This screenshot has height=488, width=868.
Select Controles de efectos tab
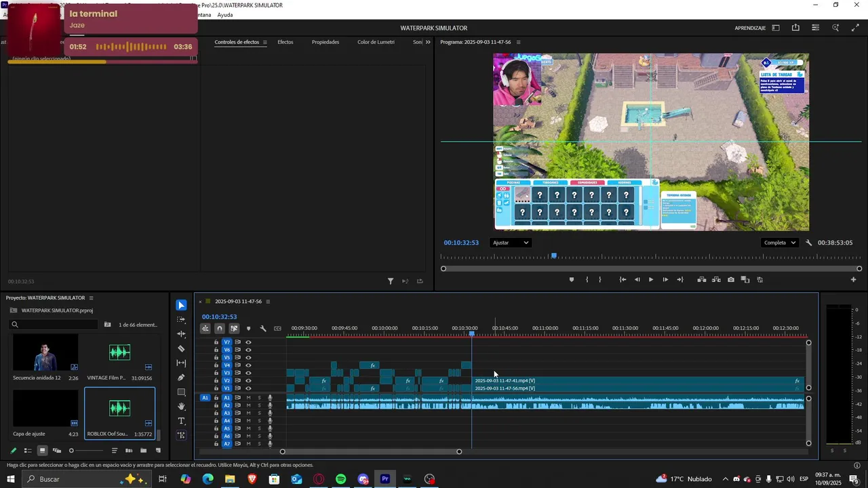(x=237, y=42)
